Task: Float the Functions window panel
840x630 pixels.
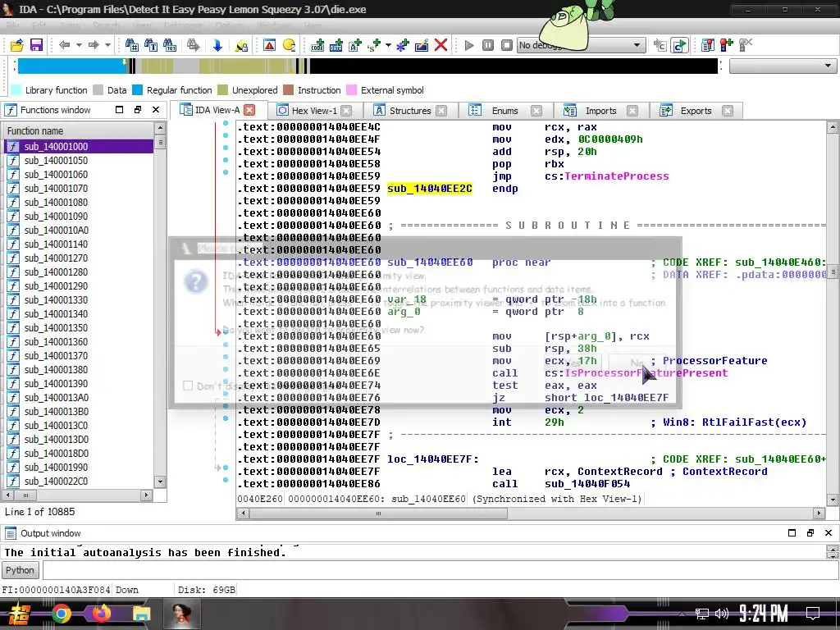Action: pos(138,110)
